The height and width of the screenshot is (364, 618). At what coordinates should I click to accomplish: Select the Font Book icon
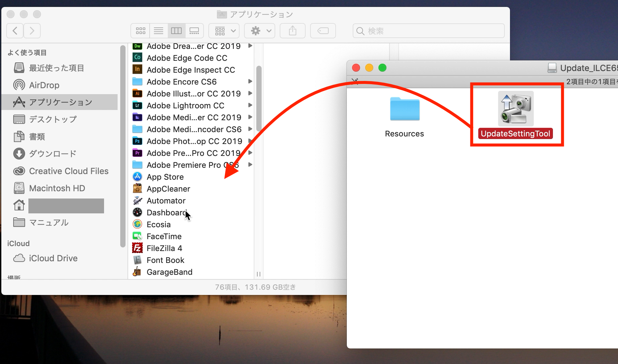pos(137,260)
